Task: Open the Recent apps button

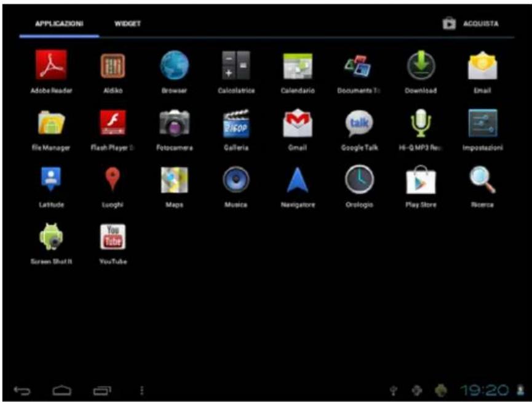Action: (x=103, y=391)
